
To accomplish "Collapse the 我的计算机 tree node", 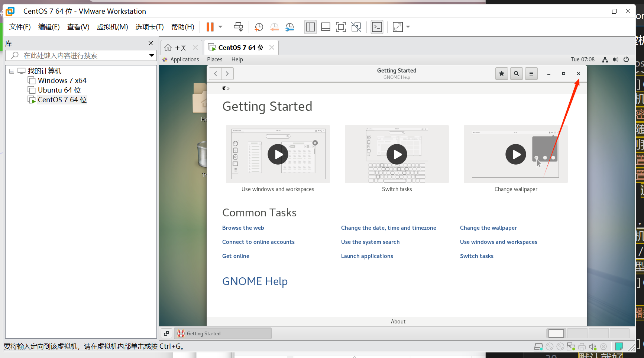I will point(12,71).
